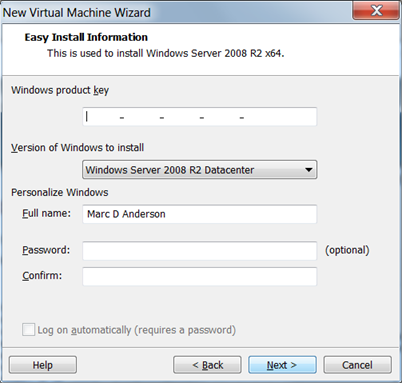Open the Version of Windows dropdown
This screenshot has width=402, height=383.
(199, 170)
